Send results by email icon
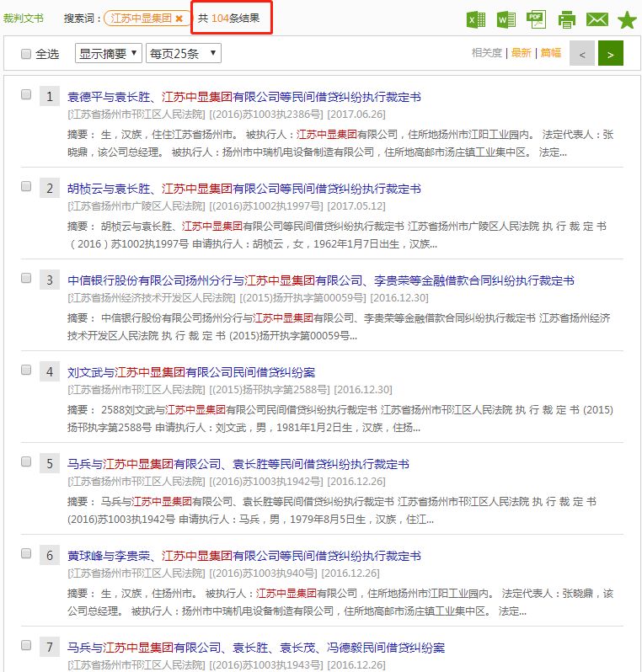The image size is (642, 672). (x=597, y=19)
